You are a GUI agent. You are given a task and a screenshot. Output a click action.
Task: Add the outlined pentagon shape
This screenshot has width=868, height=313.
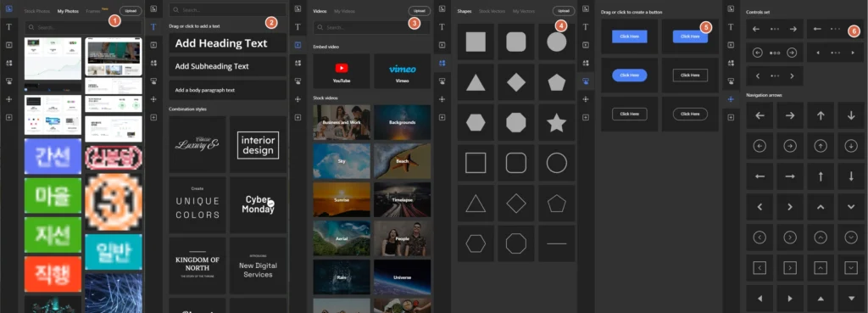[556, 204]
